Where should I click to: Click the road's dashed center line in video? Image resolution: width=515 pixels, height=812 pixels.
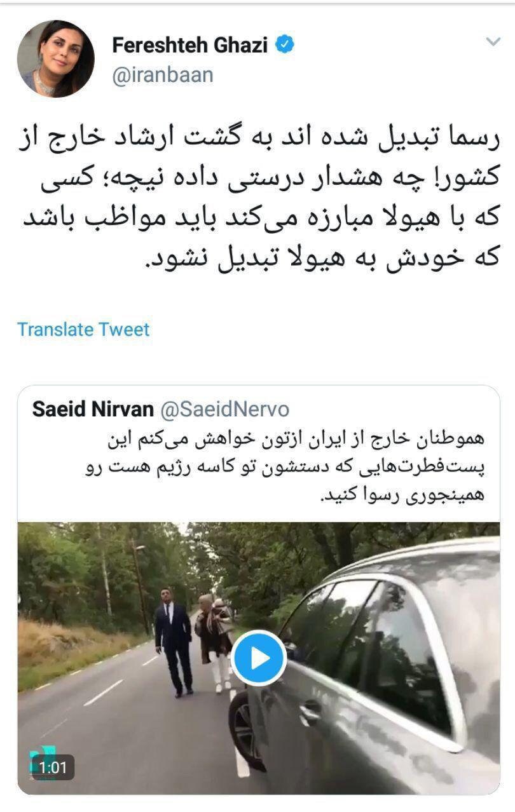pos(102,692)
